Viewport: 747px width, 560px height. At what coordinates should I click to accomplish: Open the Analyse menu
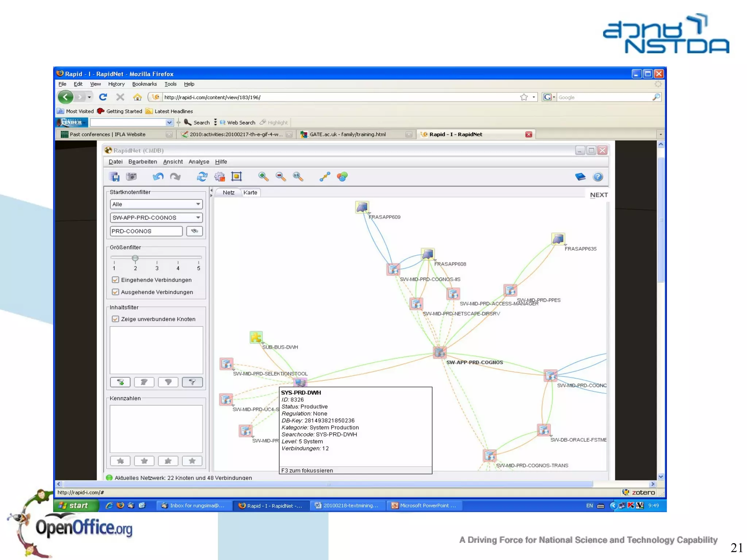(x=198, y=162)
